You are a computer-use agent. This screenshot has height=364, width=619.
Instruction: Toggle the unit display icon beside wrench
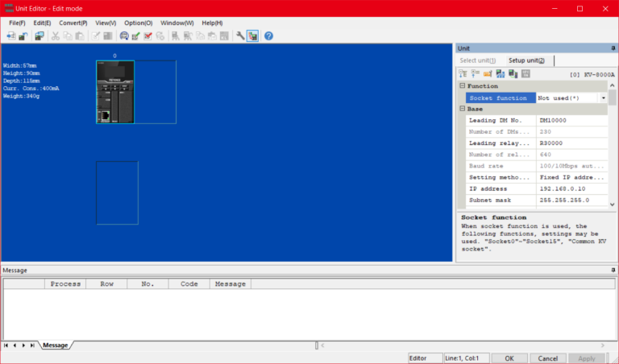tap(252, 36)
